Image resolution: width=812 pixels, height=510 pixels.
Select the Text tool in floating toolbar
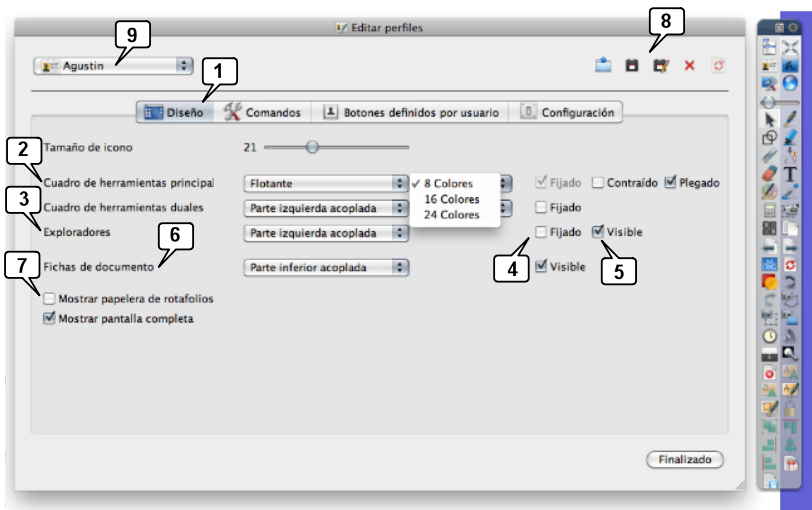pos(791,174)
